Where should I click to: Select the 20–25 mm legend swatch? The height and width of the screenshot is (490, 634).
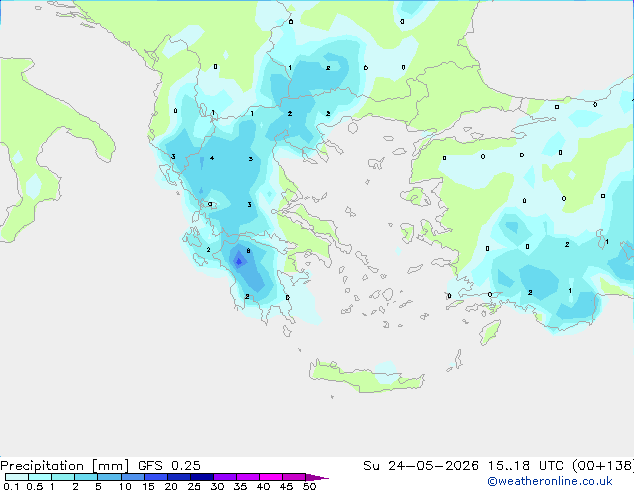pos(178,477)
